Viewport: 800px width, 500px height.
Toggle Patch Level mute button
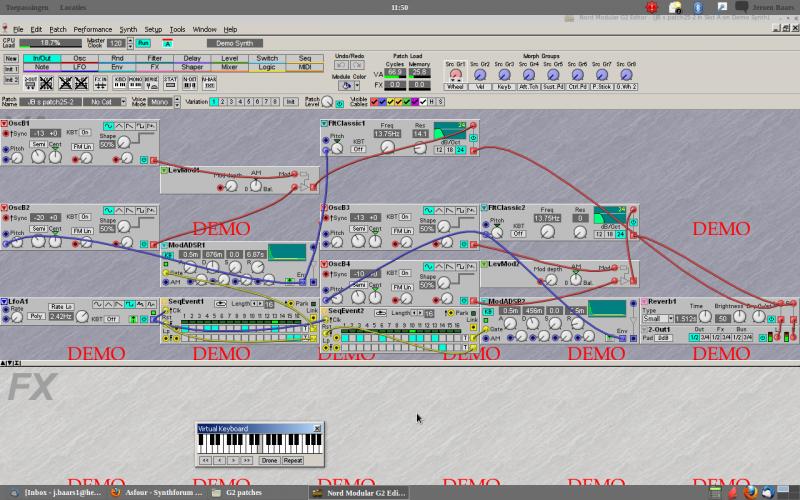[x=339, y=104]
